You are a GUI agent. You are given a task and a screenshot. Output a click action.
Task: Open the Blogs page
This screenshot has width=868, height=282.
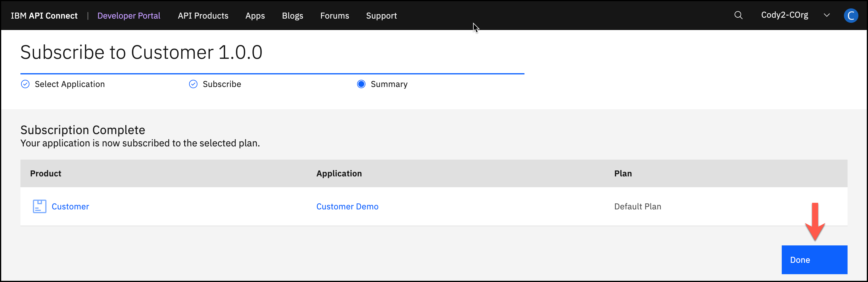tap(292, 16)
